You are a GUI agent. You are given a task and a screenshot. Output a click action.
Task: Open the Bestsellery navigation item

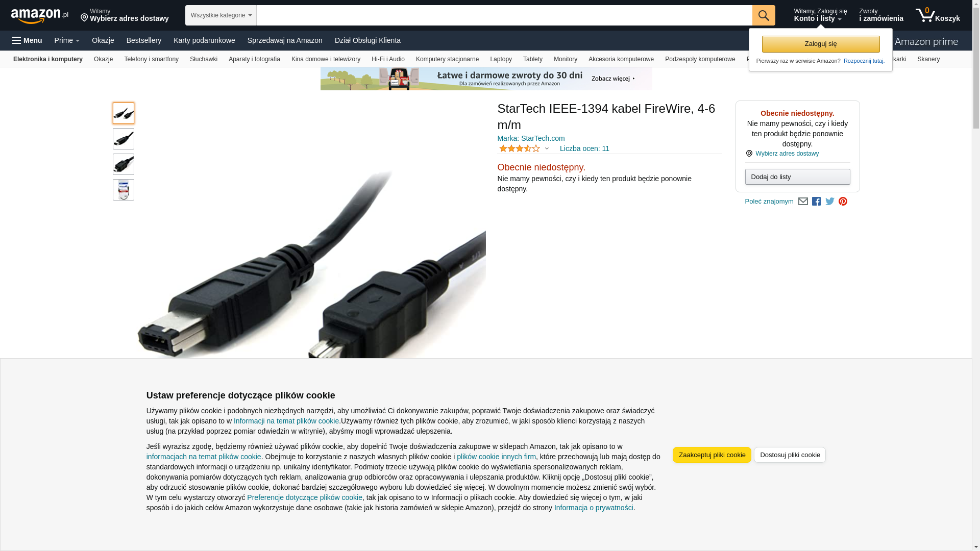pos(144,40)
